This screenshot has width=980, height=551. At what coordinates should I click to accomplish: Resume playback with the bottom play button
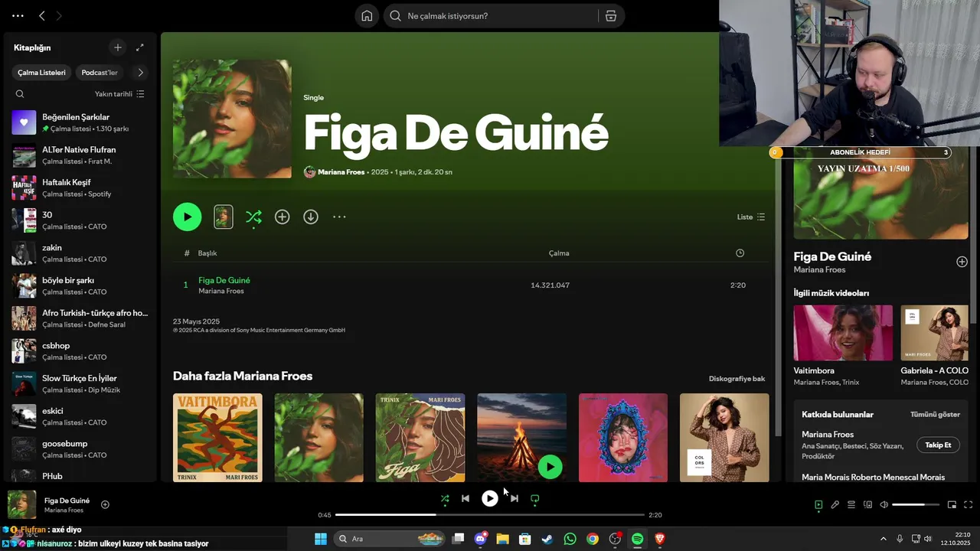(x=490, y=499)
